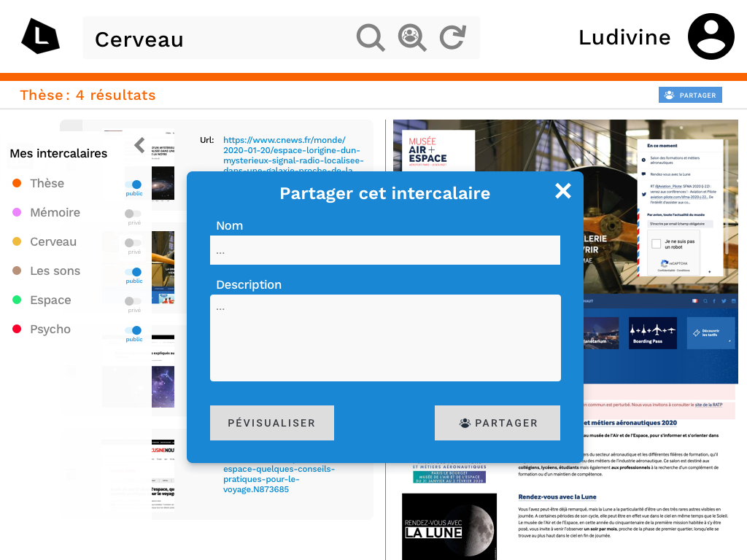Click the La Lune moon image
This screenshot has width=747, height=560.
[x=449, y=526]
